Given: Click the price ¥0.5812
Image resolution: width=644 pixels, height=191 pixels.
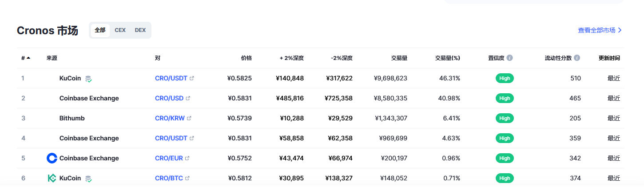Looking at the screenshot, I should (x=239, y=178).
